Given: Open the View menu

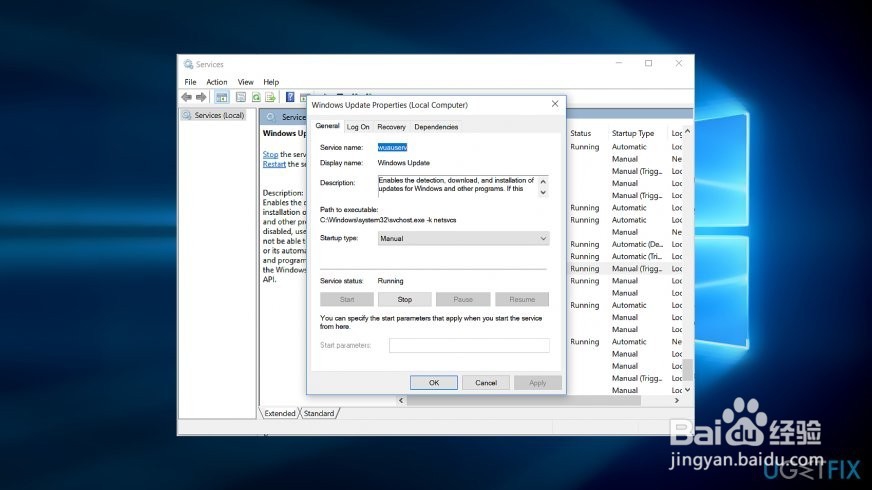Looking at the screenshot, I should click(245, 82).
